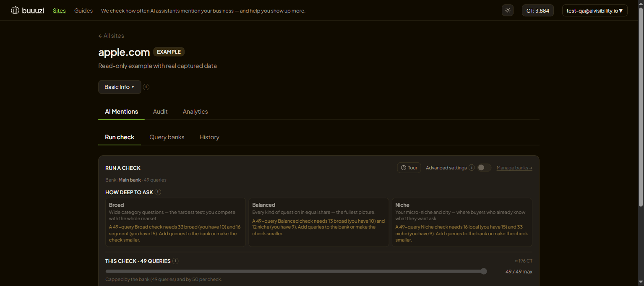Switch to the Query banks tab
Image resolution: width=644 pixels, height=286 pixels.
point(167,137)
